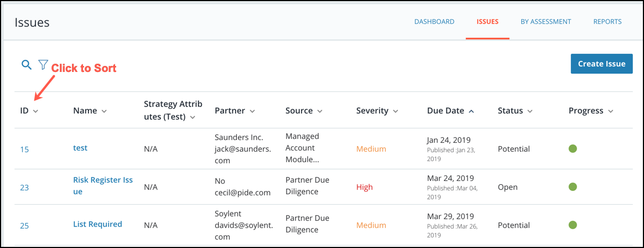
Task: Click the Create Issue button
Action: click(602, 64)
